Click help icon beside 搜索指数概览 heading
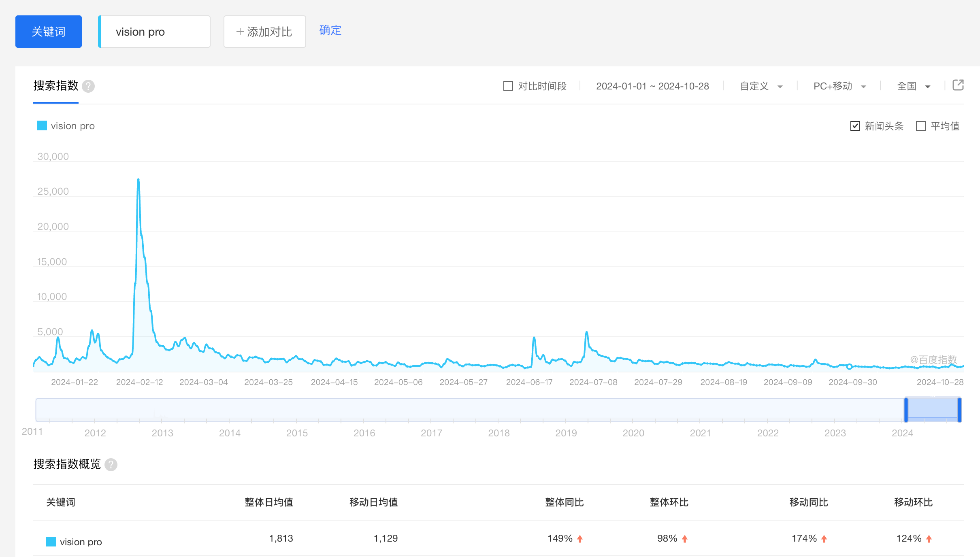This screenshot has width=980, height=557. tap(111, 465)
